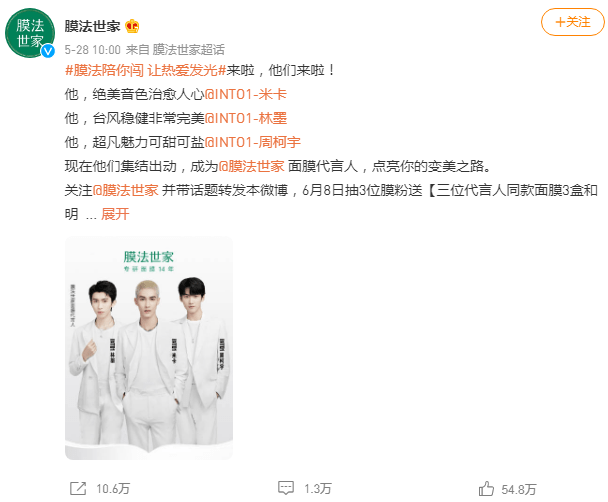
Task: Click the 5-28 10:00 post timestamp
Action: (x=93, y=50)
